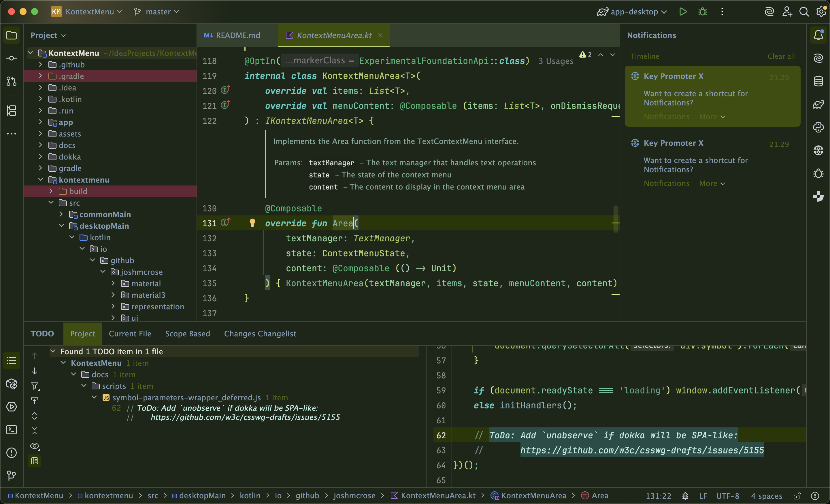Viewport: 830px width, 504px height.
Task: Expand the material3 package
Action: coord(113,295)
